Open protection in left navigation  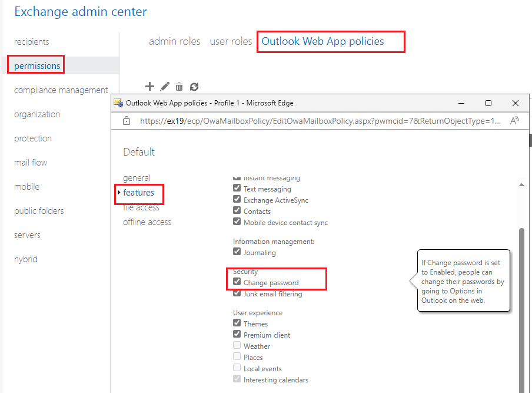(33, 138)
